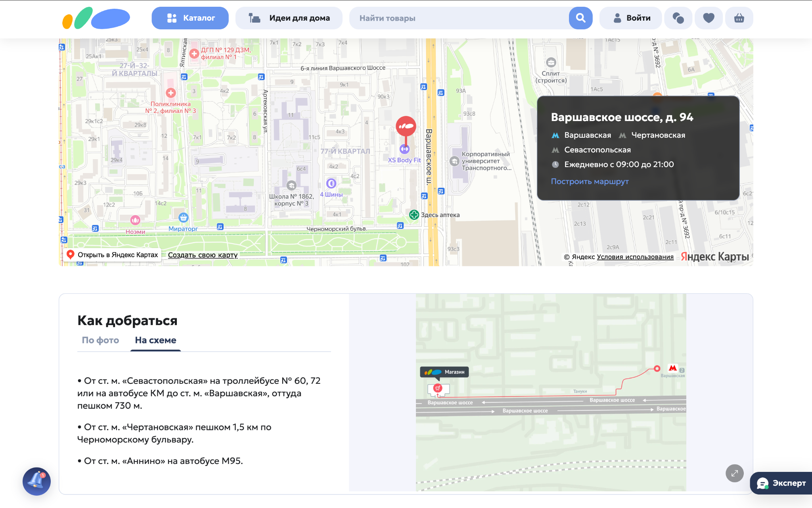The image size is (812, 508).
Task: Click the red store pin on map
Action: click(406, 127)
